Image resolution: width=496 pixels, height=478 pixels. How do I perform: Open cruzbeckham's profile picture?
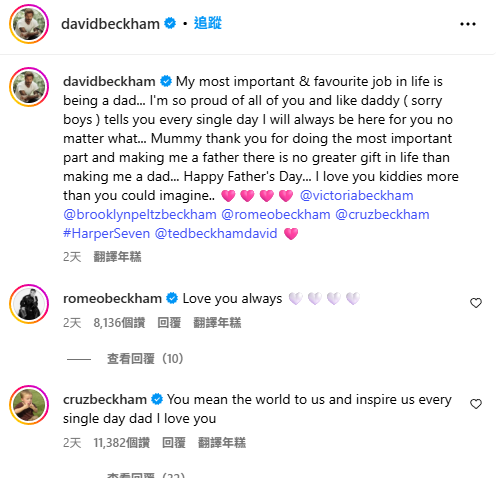29,405
